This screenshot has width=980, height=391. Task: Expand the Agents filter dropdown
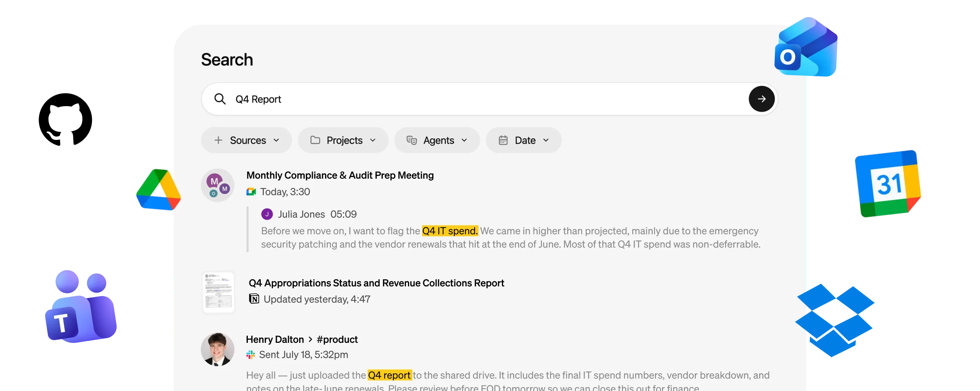[437, 140]
